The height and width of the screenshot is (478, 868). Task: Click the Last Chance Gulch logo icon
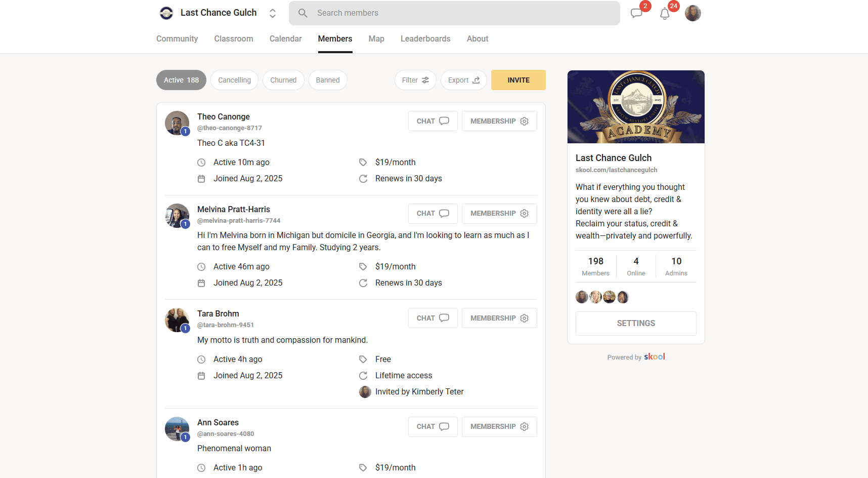click(x=166, y=13)
